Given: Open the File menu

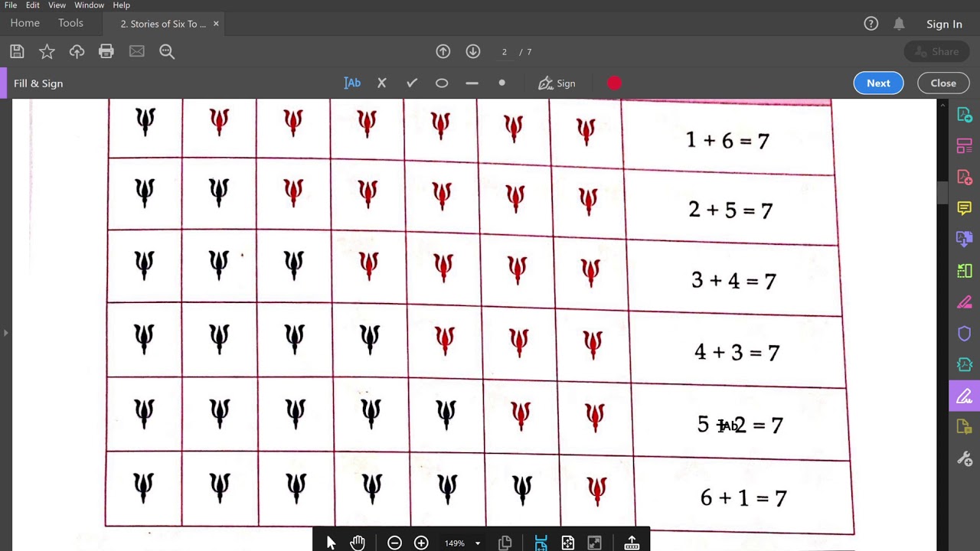Looking at the screenshot, I should tap(11, 5).
